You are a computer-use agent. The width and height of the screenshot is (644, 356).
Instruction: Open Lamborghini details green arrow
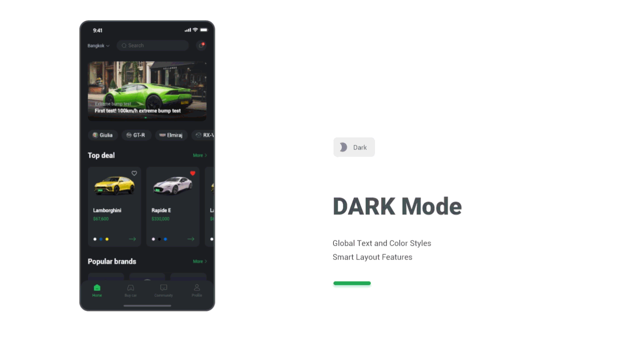[132, 239]
